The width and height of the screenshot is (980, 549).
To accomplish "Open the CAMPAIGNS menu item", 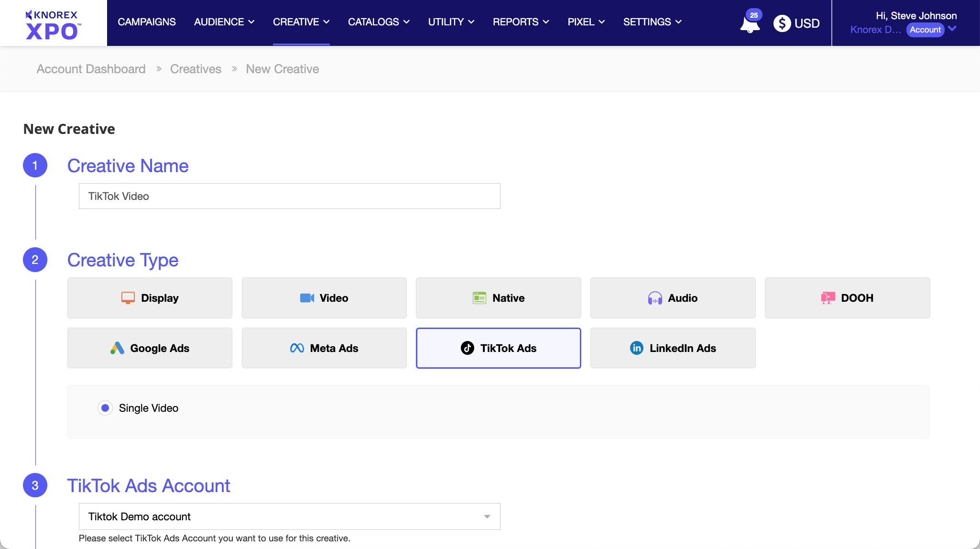I will coord(147,22).
